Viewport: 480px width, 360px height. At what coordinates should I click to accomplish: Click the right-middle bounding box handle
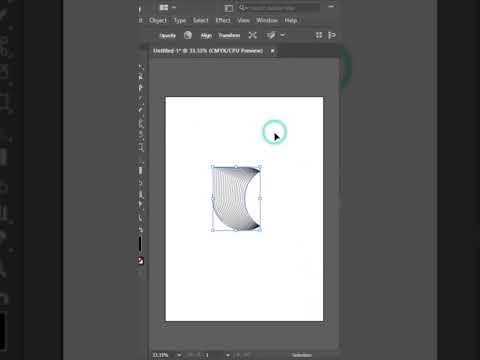260,198
